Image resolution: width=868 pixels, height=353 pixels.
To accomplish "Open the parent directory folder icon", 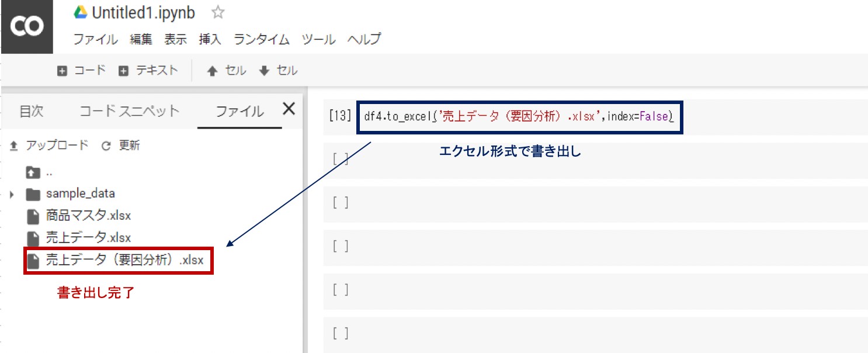I will pos(32,172).
